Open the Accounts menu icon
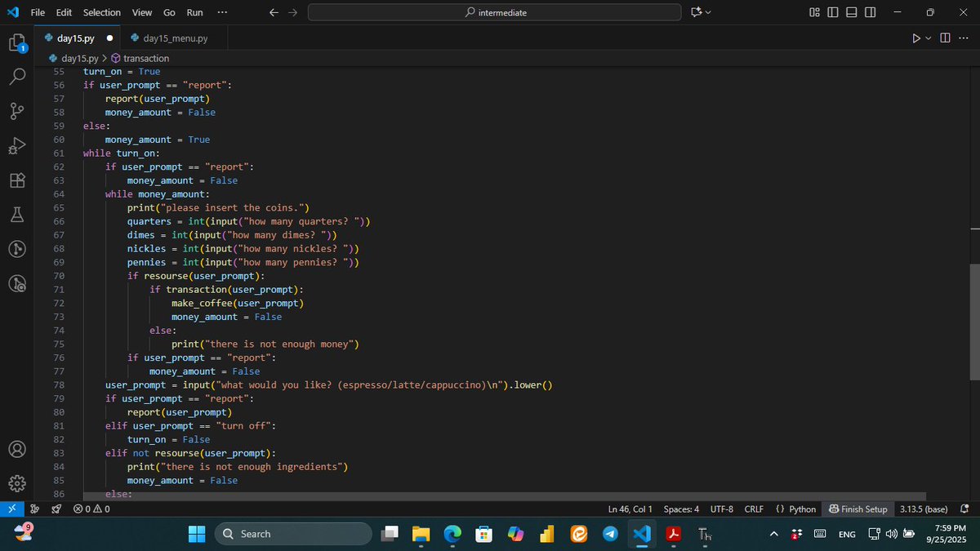This screenshot has width=980, height=551. (18, 449)
